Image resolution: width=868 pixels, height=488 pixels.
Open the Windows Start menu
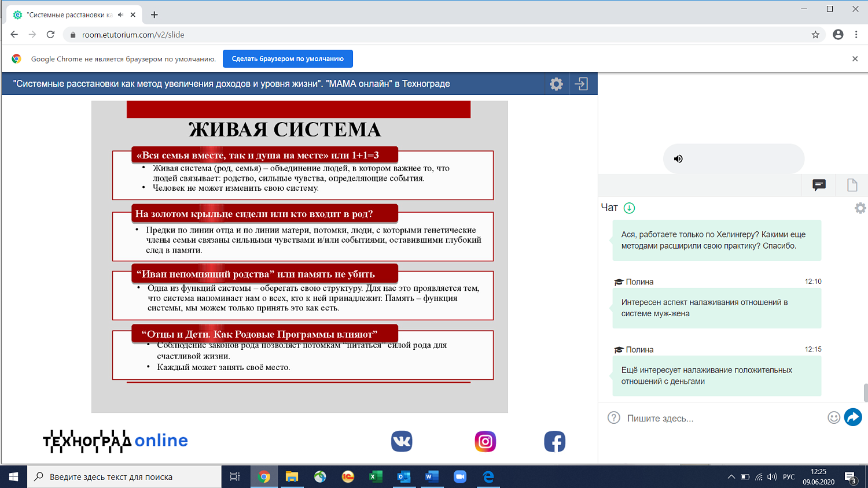point(14,477)
